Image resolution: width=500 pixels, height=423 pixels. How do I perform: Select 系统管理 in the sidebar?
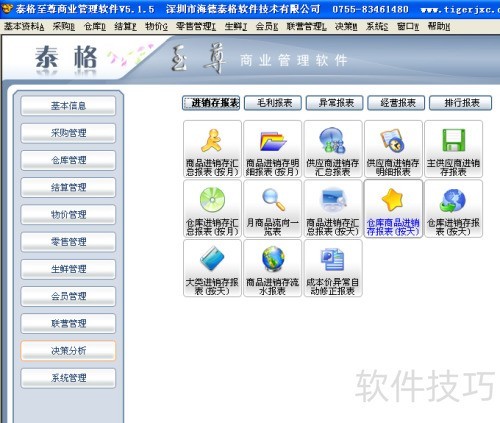coord(68,378)
